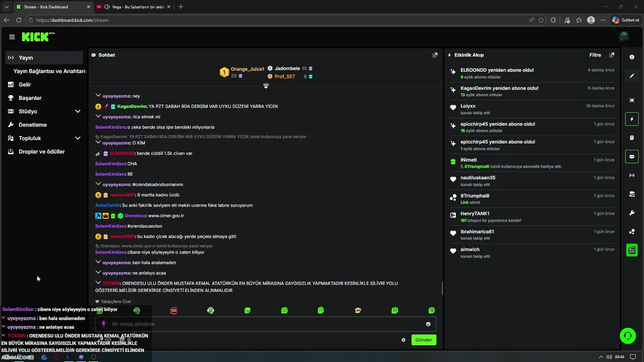Click the three-dots cluster icon in right sidebar

[632, 232]
